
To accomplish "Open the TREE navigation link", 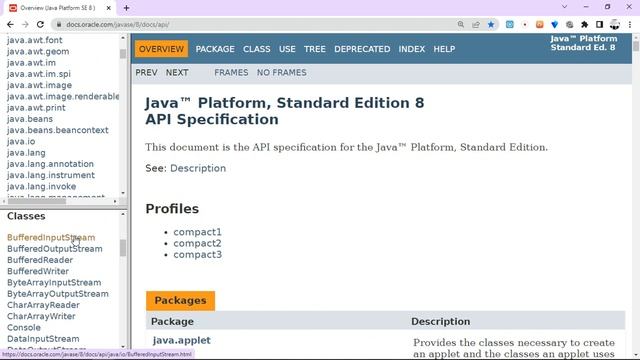I will pyautogui.click(x=315, y=49).
